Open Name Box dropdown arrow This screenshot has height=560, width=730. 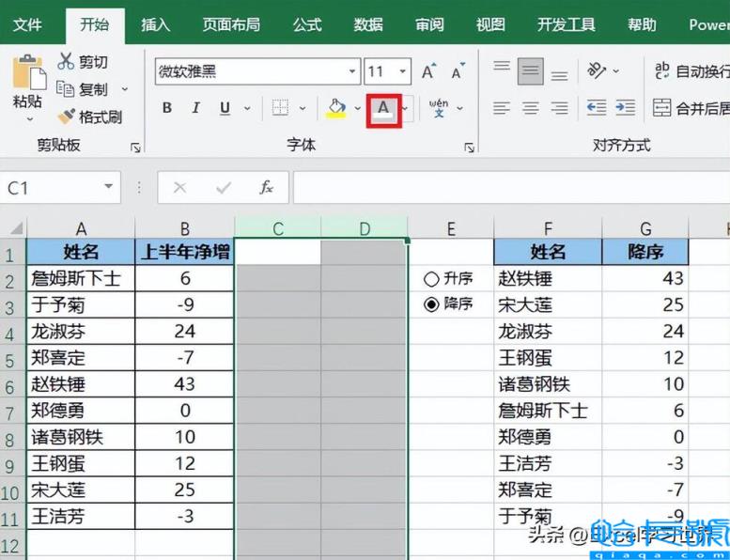click(108, 187)
